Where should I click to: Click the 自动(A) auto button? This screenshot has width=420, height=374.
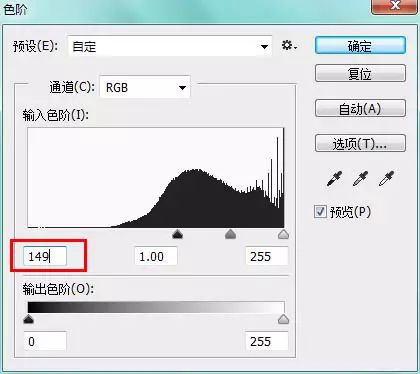tap(360, 108)
